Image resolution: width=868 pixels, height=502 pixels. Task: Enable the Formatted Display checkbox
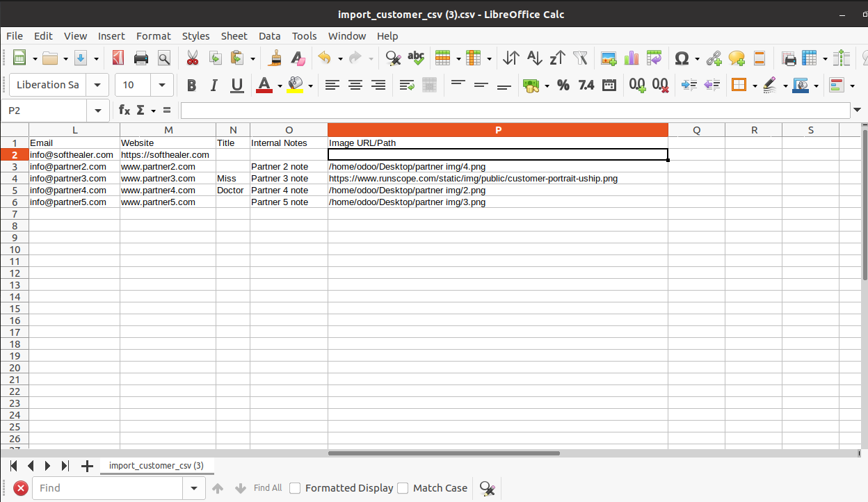point(295,488)
